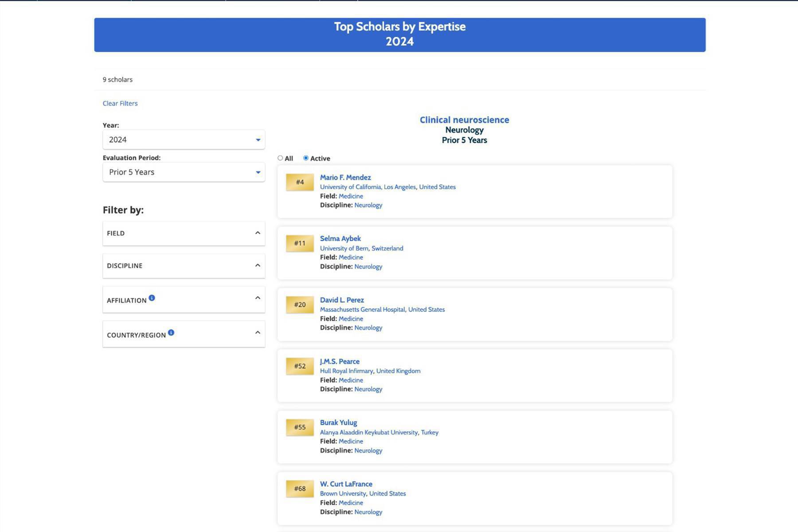Click Hull Royal Infirmary link

pos(346,371)
